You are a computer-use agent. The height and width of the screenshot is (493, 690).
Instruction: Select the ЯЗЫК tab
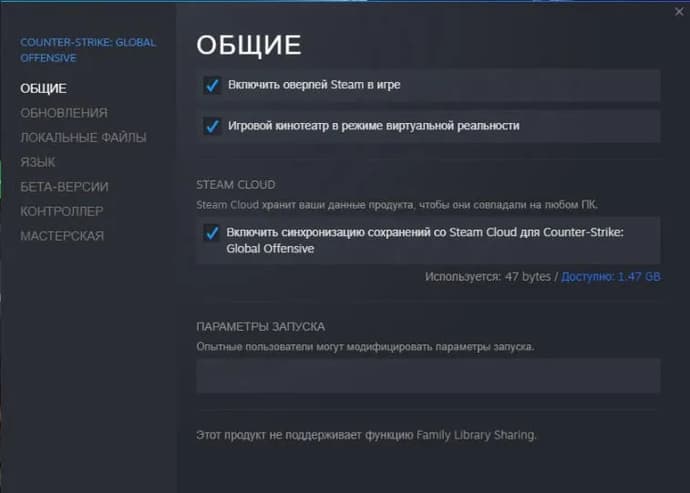point(38,162)
